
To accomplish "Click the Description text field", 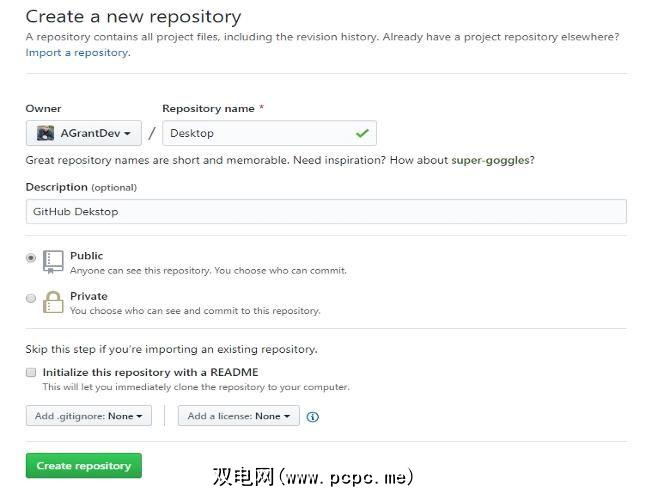I will point(326,212).
